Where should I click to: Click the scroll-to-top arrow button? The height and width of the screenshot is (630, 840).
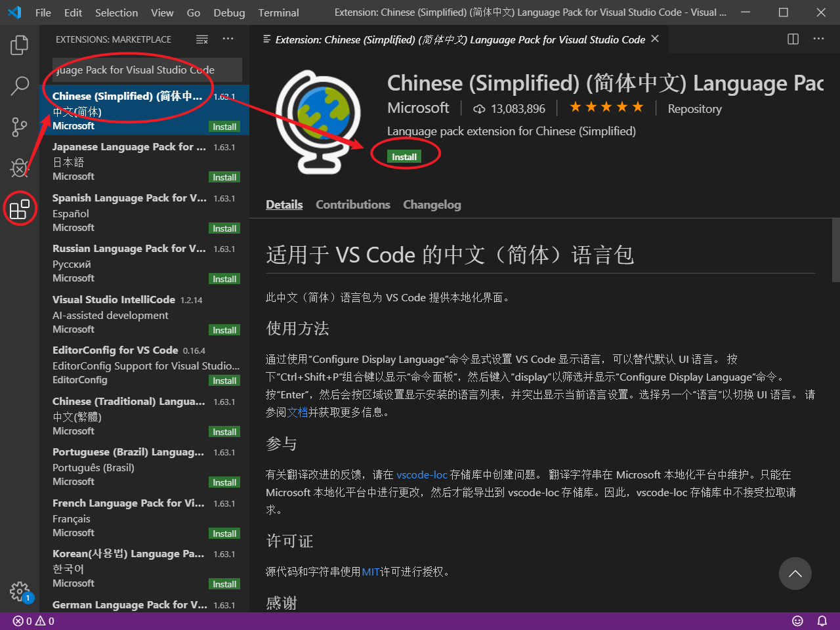pyautogui.click(x=795, y=574)
